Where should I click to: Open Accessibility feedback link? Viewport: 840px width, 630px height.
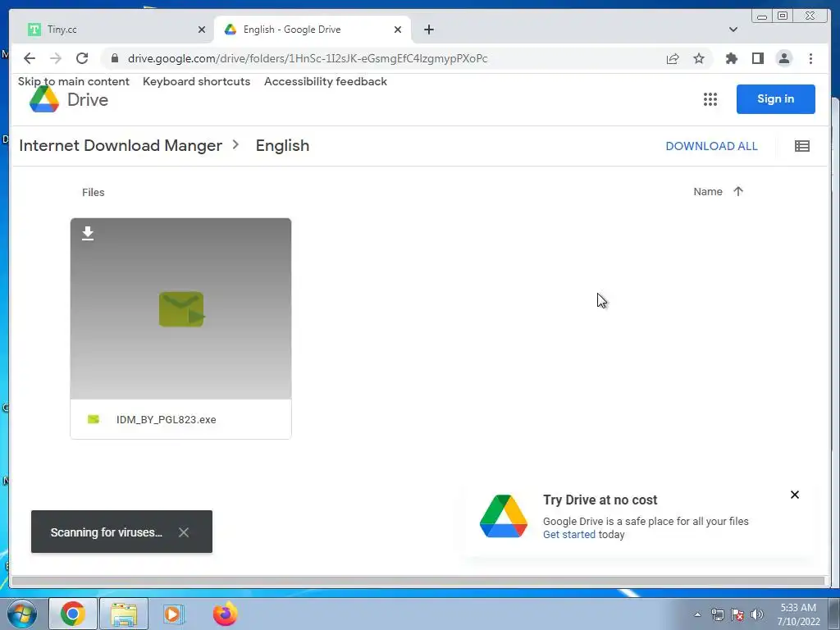325,81
